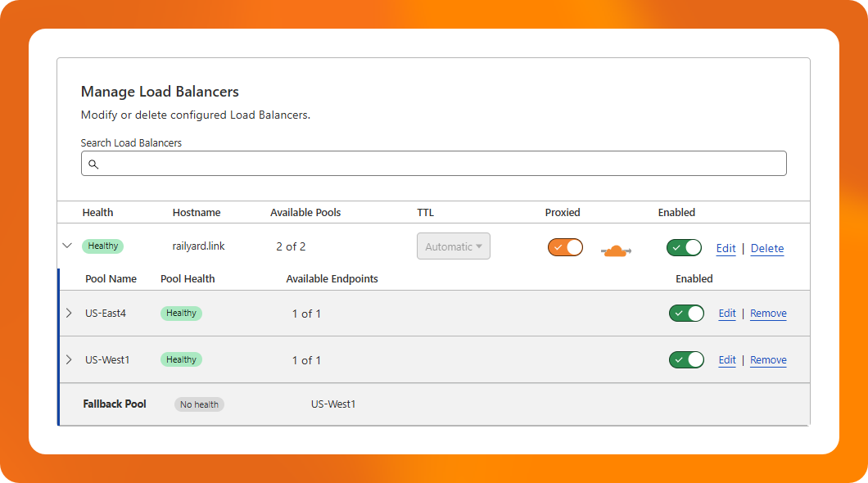Click the orange Cloudflare proxy cloud icon
Viewport: 868px width, 483px height.
(x=616, y=251)
